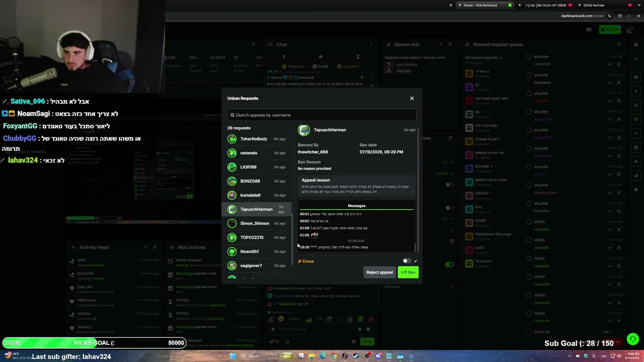Open a new browser tab

tap(451, 5)
